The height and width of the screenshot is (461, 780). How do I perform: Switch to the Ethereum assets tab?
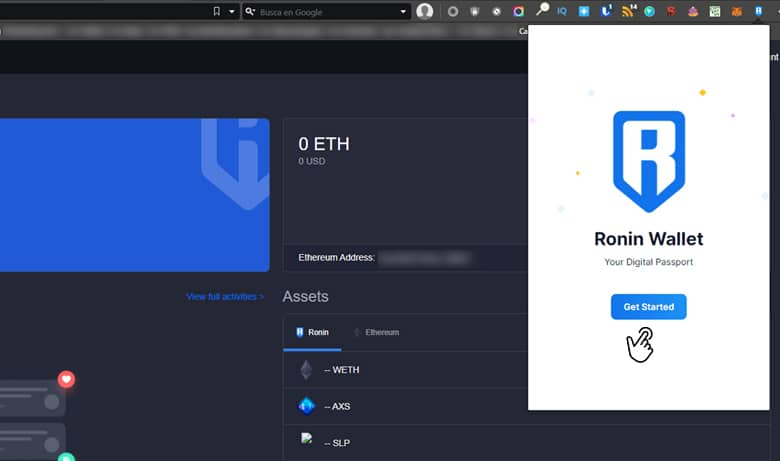point(377,332)
